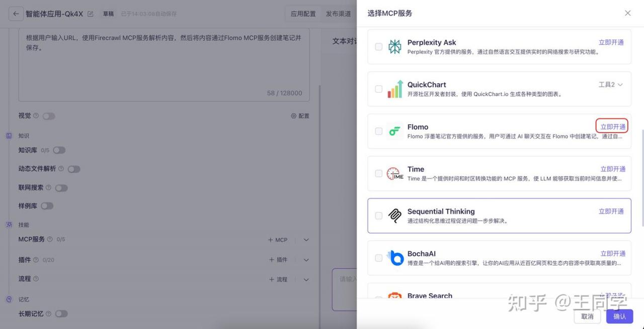Expand the 流程 section chevron

(306, 279)
